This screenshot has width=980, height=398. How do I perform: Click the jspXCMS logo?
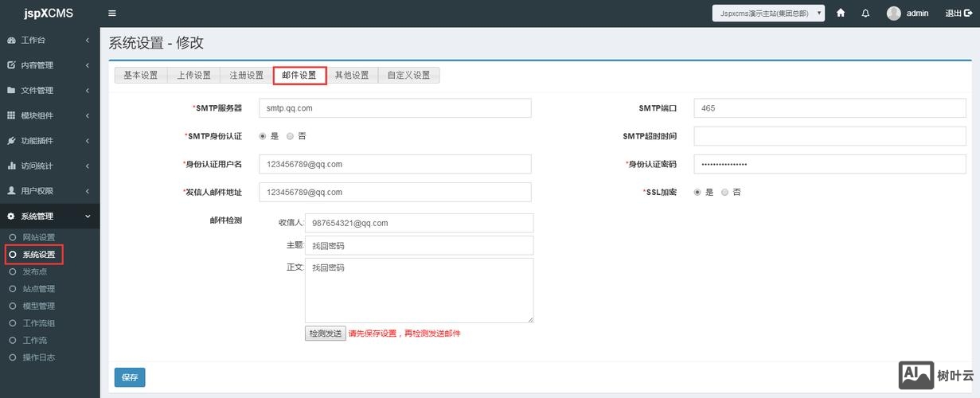click(x=49, y=13)
